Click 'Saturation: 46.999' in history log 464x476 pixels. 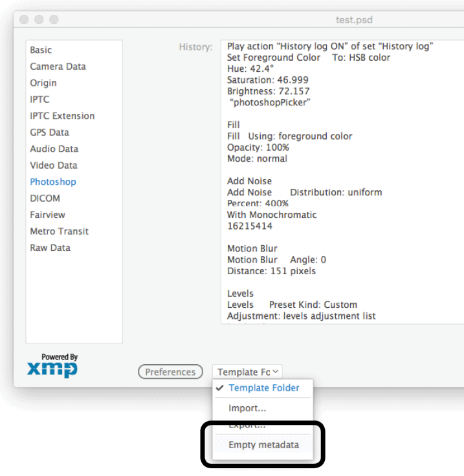pos(267,80)
